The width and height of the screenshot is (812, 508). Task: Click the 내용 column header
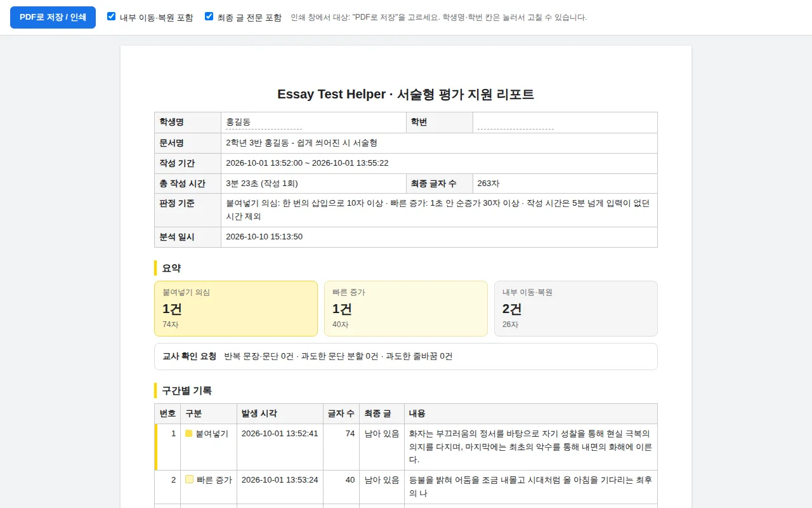[531, 413]
